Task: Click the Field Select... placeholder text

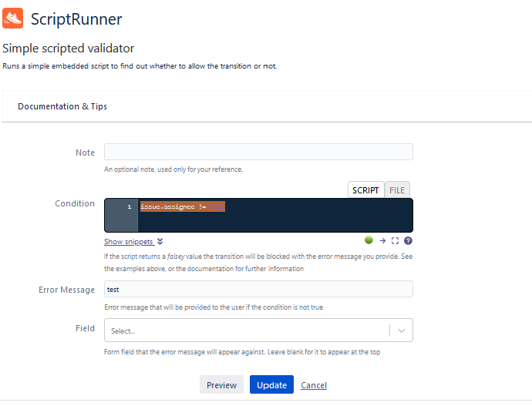Action: pyautogui.click(x=123, y=331)
